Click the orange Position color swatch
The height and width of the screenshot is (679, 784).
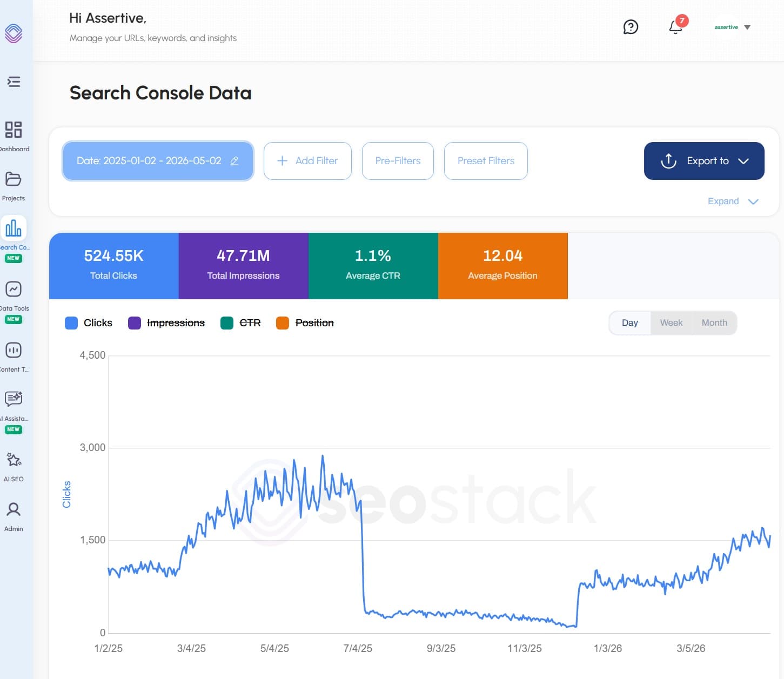(x=283, y=323)
